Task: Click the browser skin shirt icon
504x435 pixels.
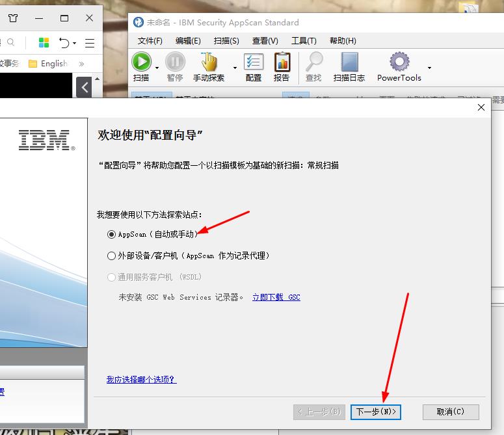Action: 13,18
